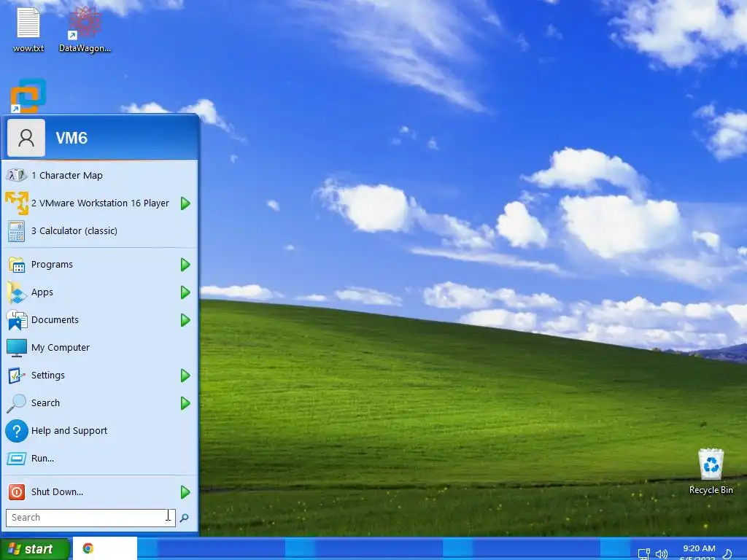Viewport: 747px width, 560px height.
Task: Click the Start button
Action: tap(35, 549)
